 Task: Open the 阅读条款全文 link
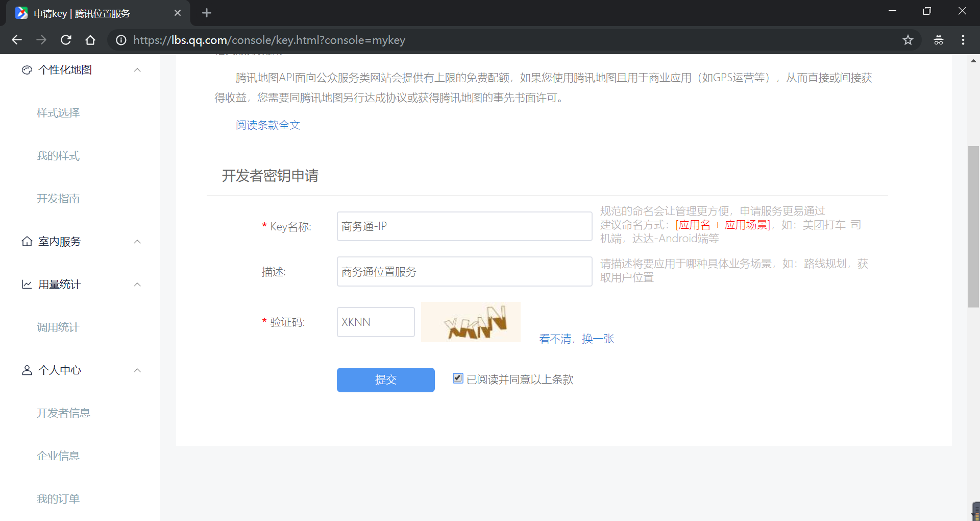pyautogui.click(x=268, y=125)
